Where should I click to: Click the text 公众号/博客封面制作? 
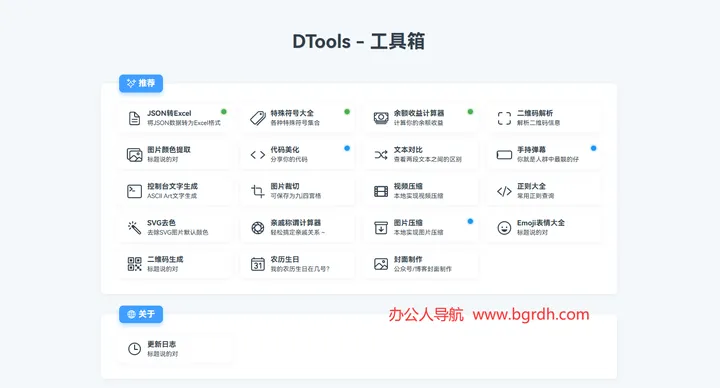[x=422, y=269]
